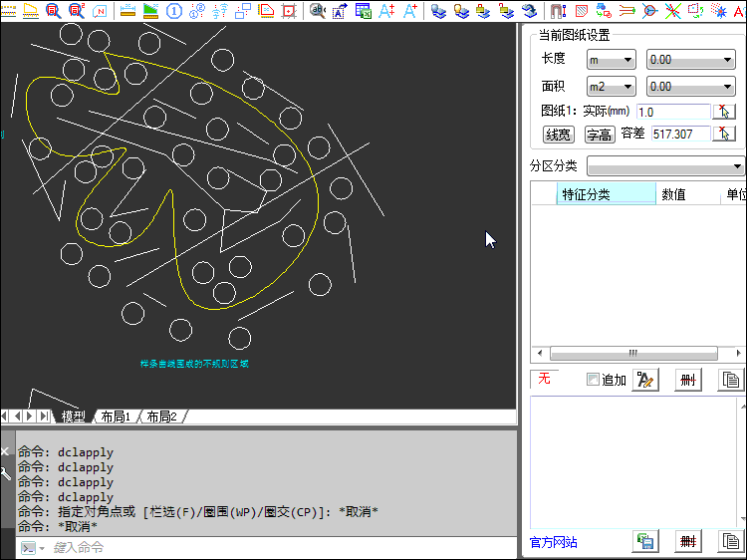
Task: Click the Excel export icon in top toolbar
Action: [364, 11]
